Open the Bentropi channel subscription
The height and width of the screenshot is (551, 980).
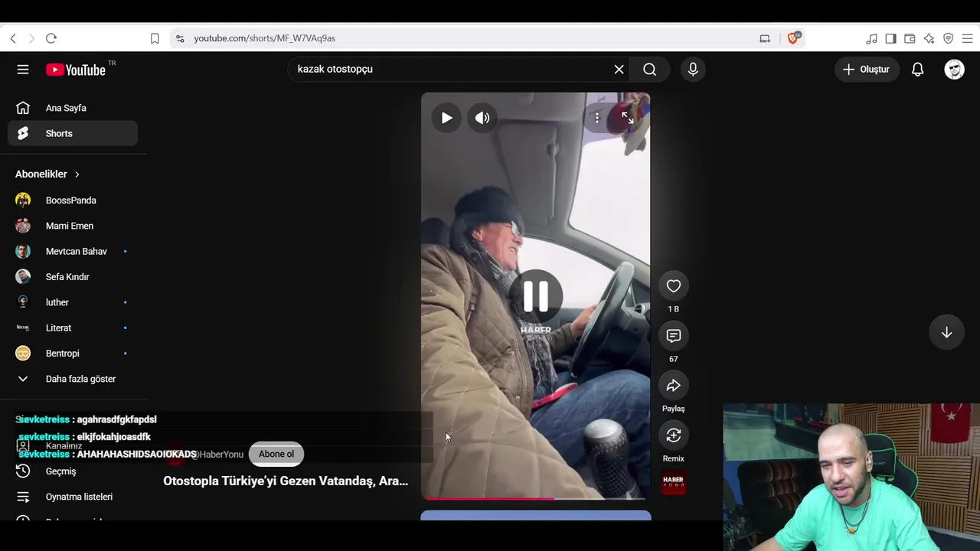(x=73, y=354)
